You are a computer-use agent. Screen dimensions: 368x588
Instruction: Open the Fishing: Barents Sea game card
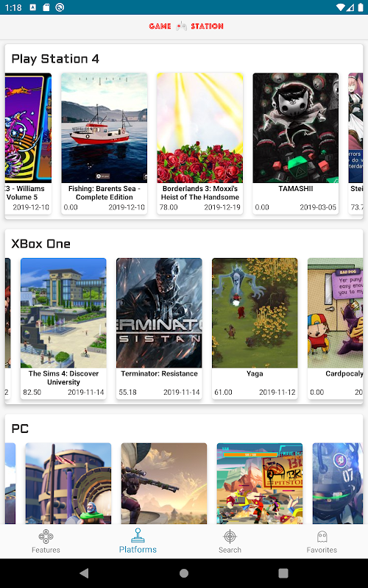105,143
